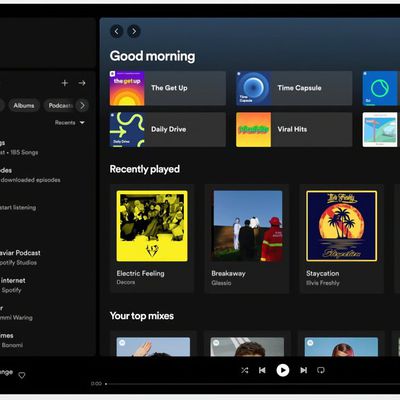Click the Breakaway title
400x400 pixels.
pyautogui.click(x=228, y=273)
